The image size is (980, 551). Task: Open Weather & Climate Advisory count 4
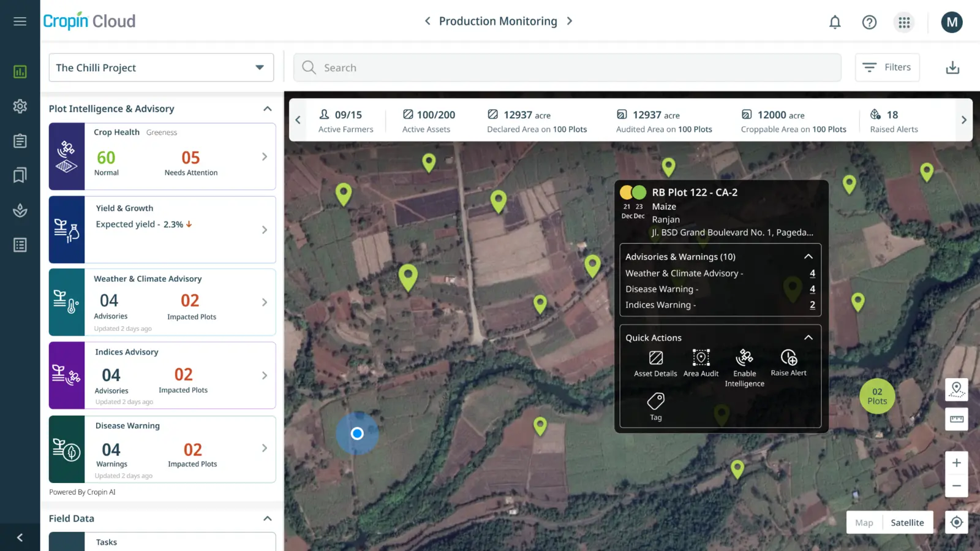812,273
